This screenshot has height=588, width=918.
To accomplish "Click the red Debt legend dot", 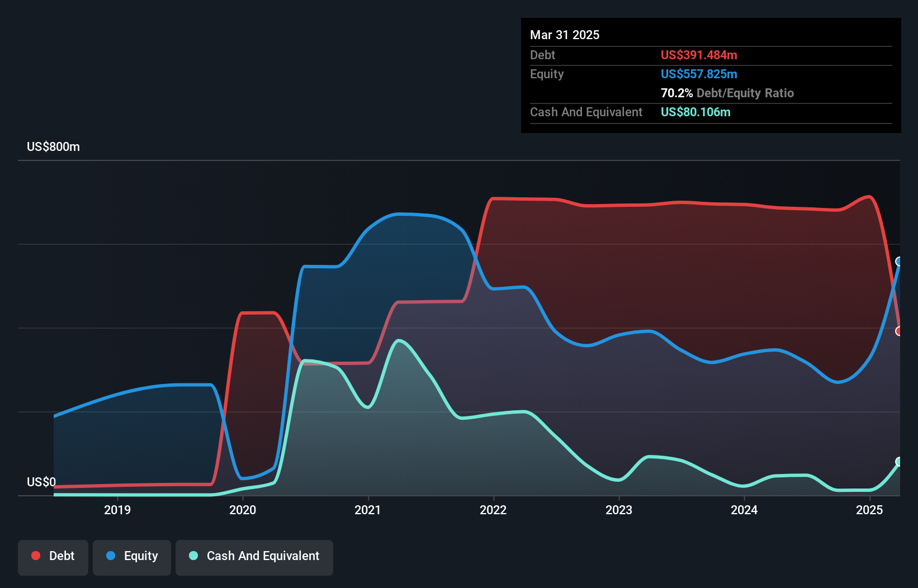I will 36,556.
